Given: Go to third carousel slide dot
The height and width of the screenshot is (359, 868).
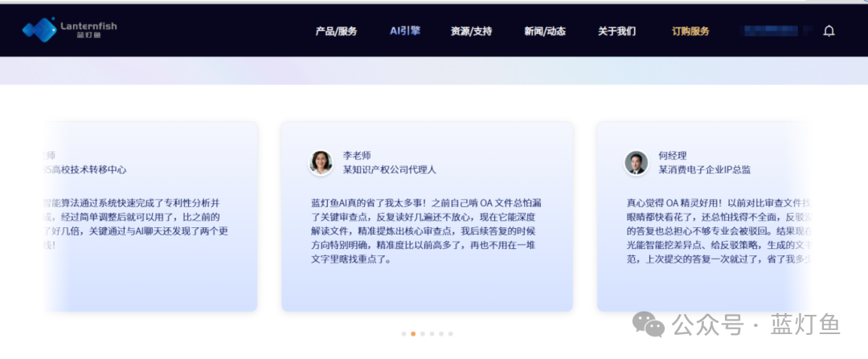Looking at the screenshot, I should click(x=423, y=333).
